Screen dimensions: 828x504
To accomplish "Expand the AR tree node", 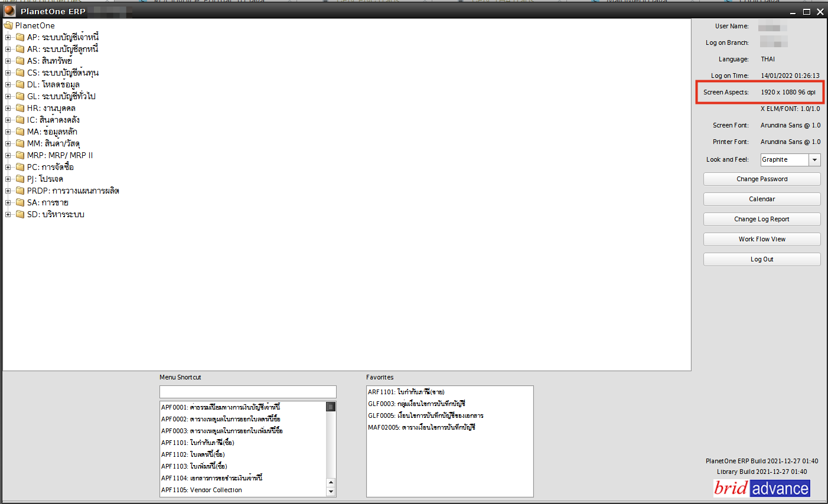I will point(8,49).
